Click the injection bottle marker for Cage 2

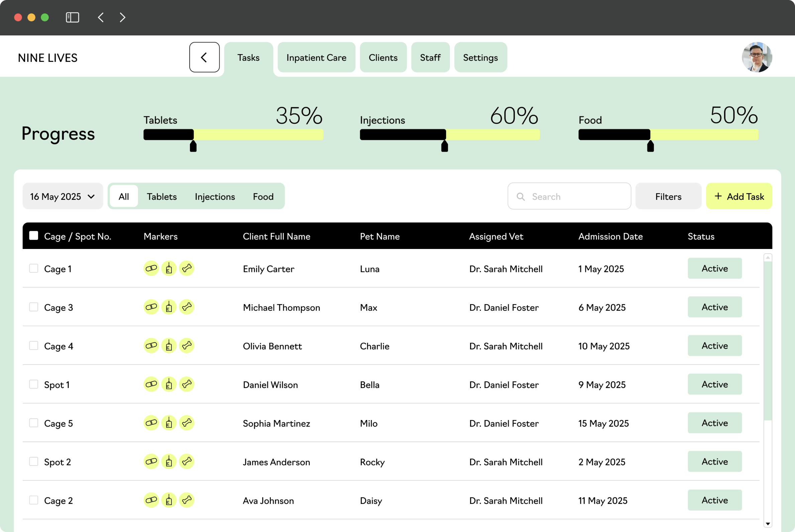pyautogui.click(x=169, y=501)
